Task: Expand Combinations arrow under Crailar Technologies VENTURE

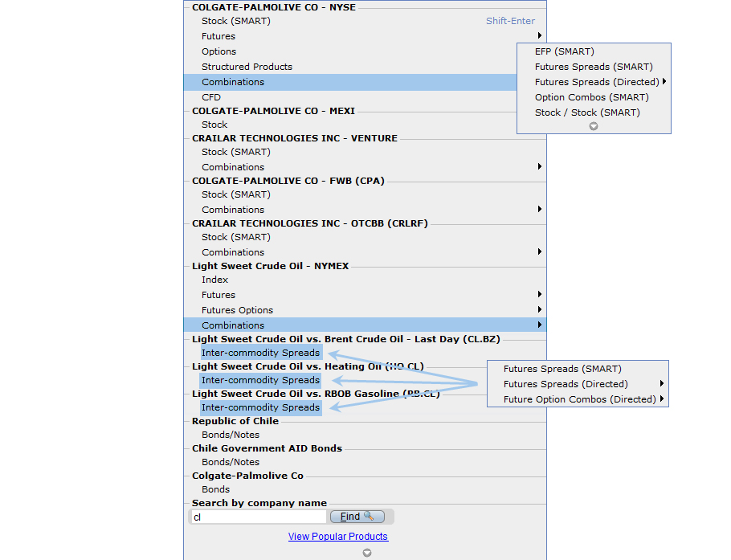Action: [539, 166]
